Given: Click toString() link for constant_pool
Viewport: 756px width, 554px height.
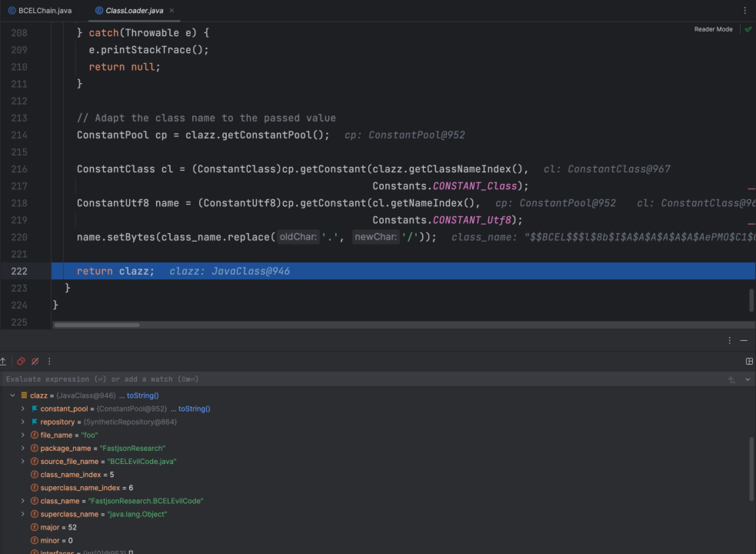Looking at the screenshot, I should click(x=194, y=409).
